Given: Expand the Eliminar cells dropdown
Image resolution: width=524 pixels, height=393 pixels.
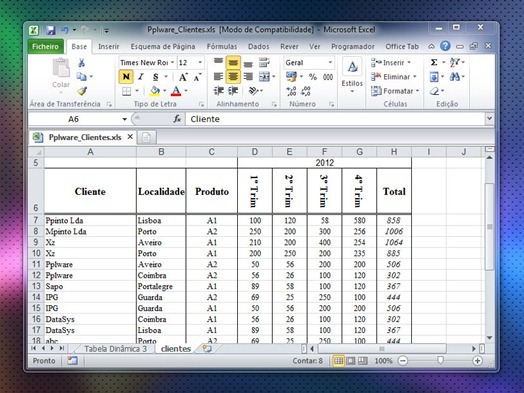Looking at the screenshot, I should tap(414, 77).
